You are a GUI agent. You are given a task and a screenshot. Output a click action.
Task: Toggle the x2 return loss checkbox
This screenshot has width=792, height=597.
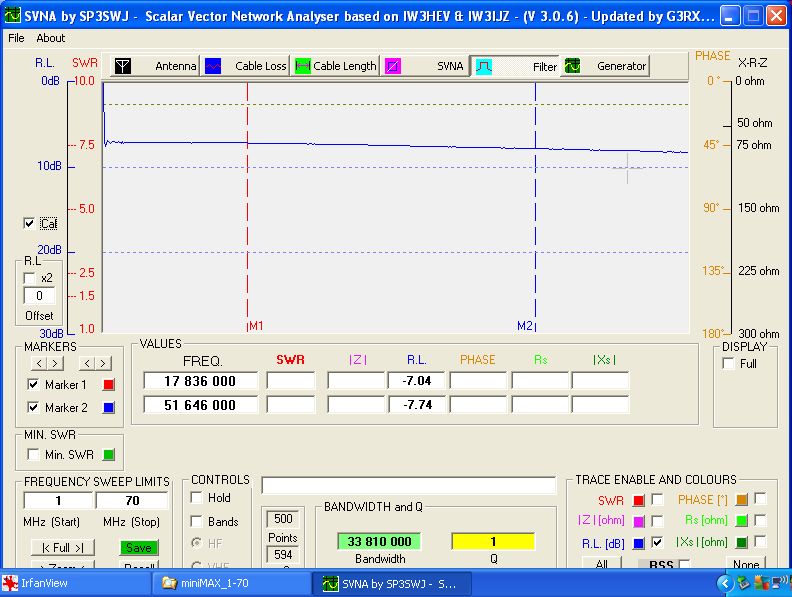[29, 278]
